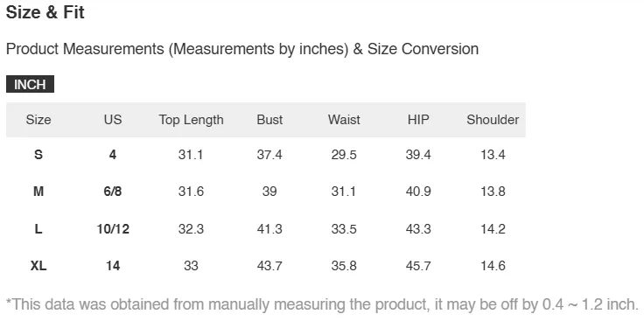Click the US size 6/8 cell
Viewport: 644px width, 328px height.
click(x=113, y=192)
